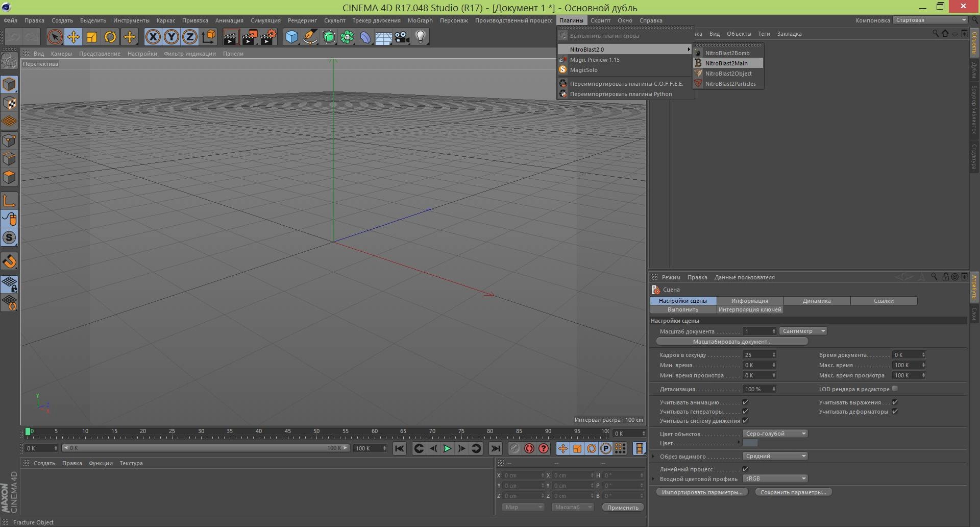Viewport: 980px width, 527px height.
Task: Click the Применить coordinates button
Action: tap(623, 507)
